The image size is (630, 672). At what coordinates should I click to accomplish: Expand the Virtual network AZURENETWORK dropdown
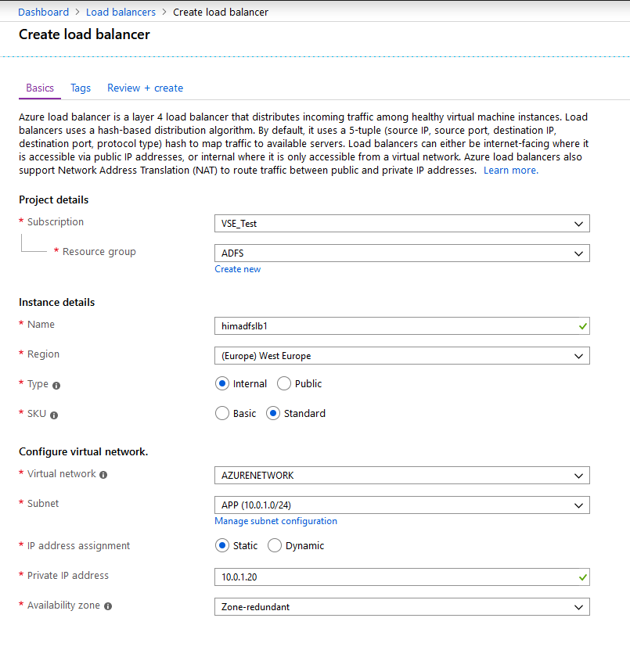pyautogui.click(x=401, y=476)
